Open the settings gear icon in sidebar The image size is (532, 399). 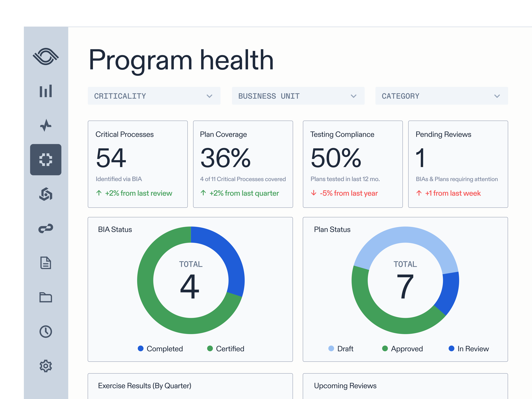tap(46, 366)
